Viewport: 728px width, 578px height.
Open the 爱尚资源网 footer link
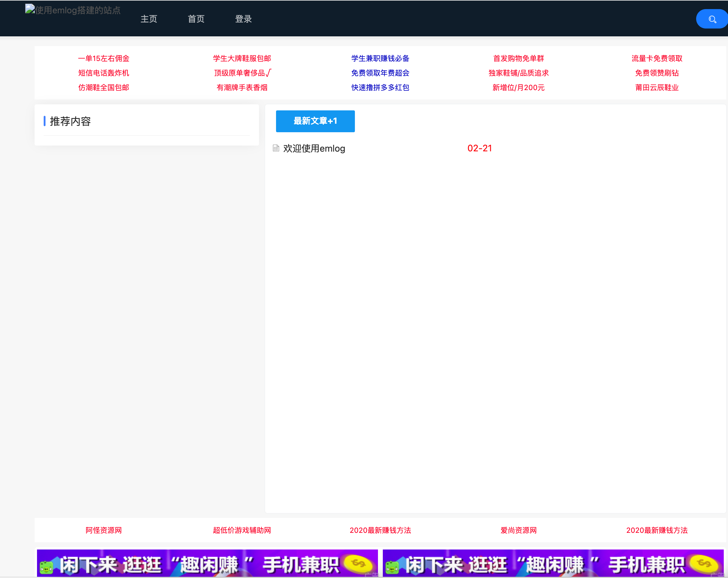[519, 530]
